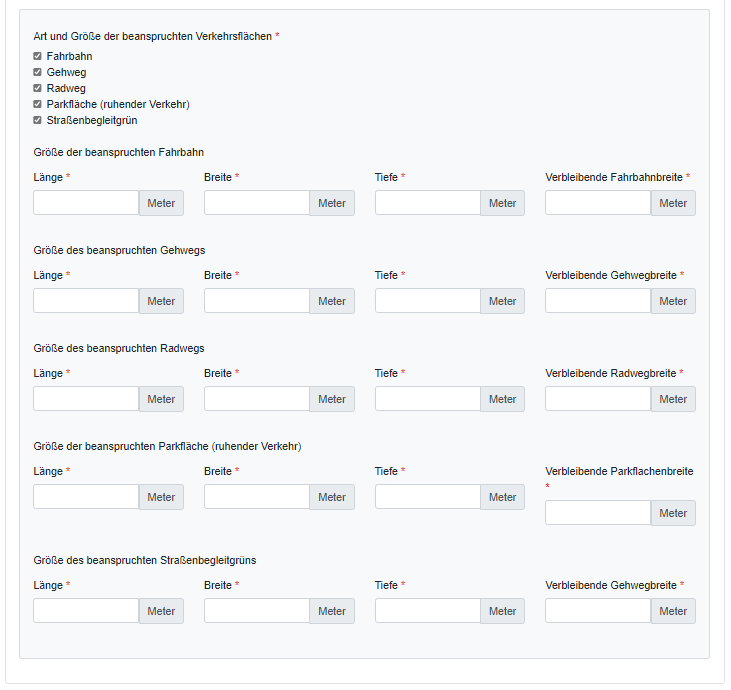Screen dimensions: 731x690
Task: Click Verbleibende Fahrbahnbreite input field
Action: 598,203
